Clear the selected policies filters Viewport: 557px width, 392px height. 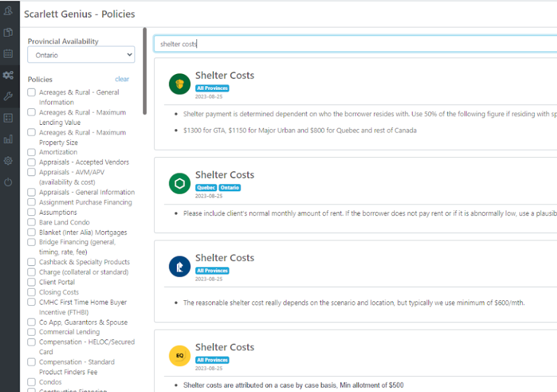tap(122, 79)
